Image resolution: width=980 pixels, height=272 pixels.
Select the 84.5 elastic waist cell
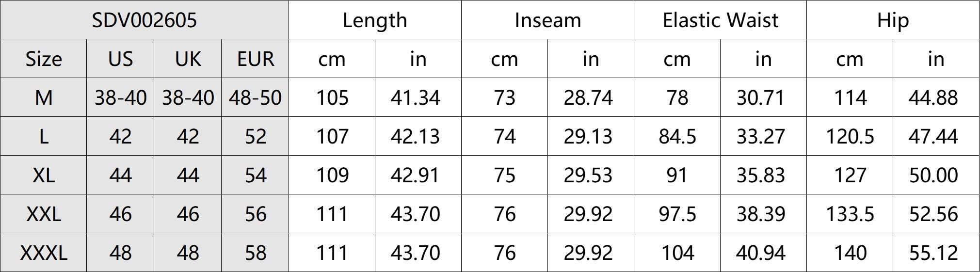click(x=677, y=136)
